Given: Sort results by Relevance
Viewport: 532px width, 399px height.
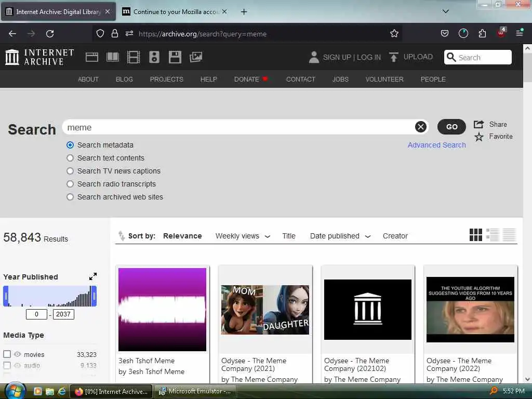Looking at the screenshot, I should click(182, 236).
